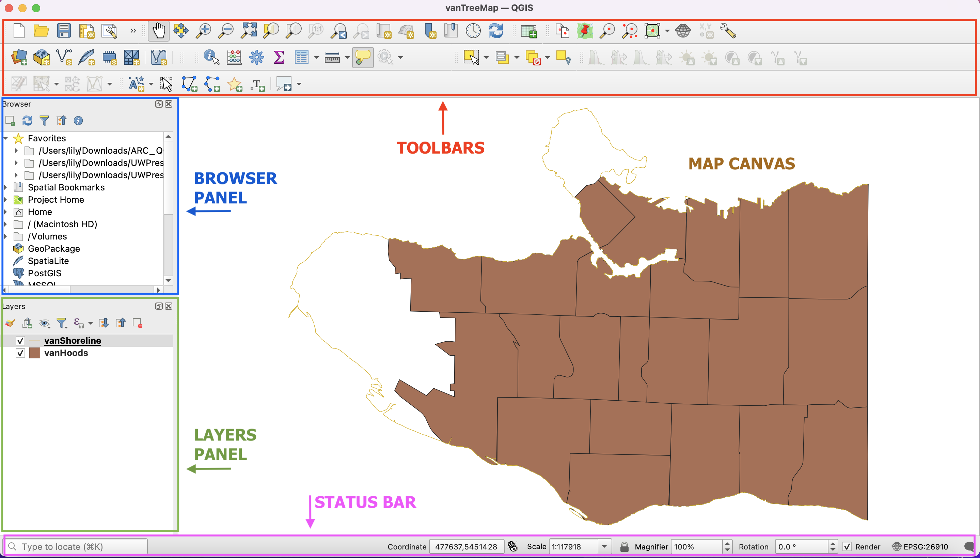Click vanHoods brown color swatch

point(35,353)
